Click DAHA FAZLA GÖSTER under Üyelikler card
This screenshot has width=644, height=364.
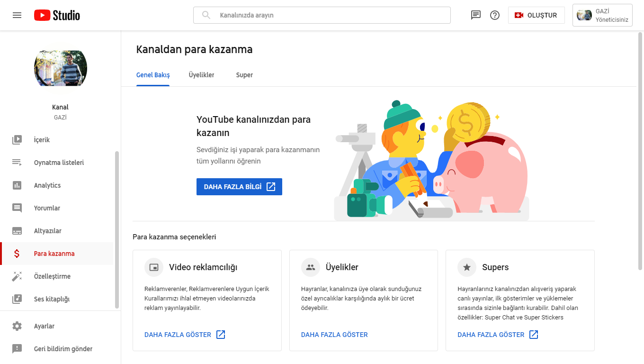click(x=334, y=335)
